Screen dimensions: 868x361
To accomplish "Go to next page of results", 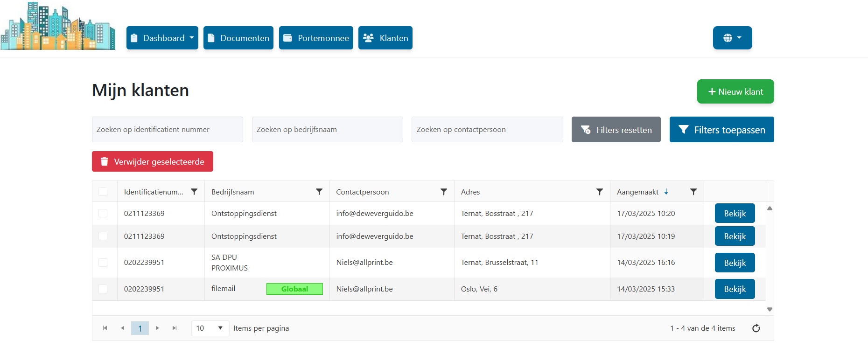I will (x=157, y=328).
